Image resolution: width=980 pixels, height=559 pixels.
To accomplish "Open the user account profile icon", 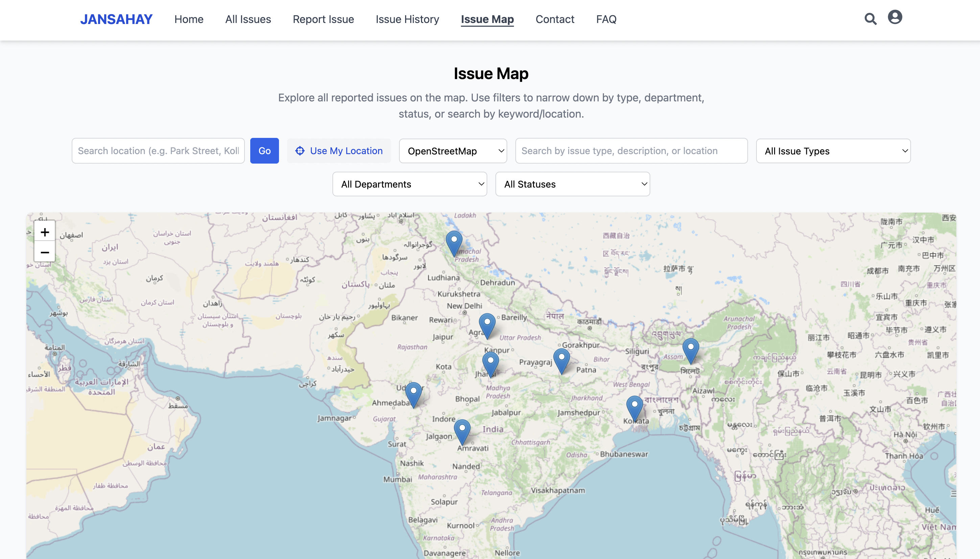I will coord(894,17).
